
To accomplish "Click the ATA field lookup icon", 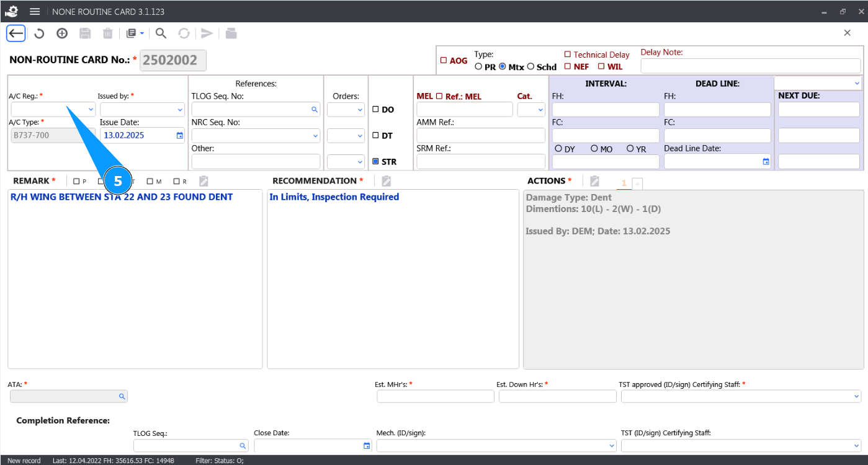I will point(122,396).
